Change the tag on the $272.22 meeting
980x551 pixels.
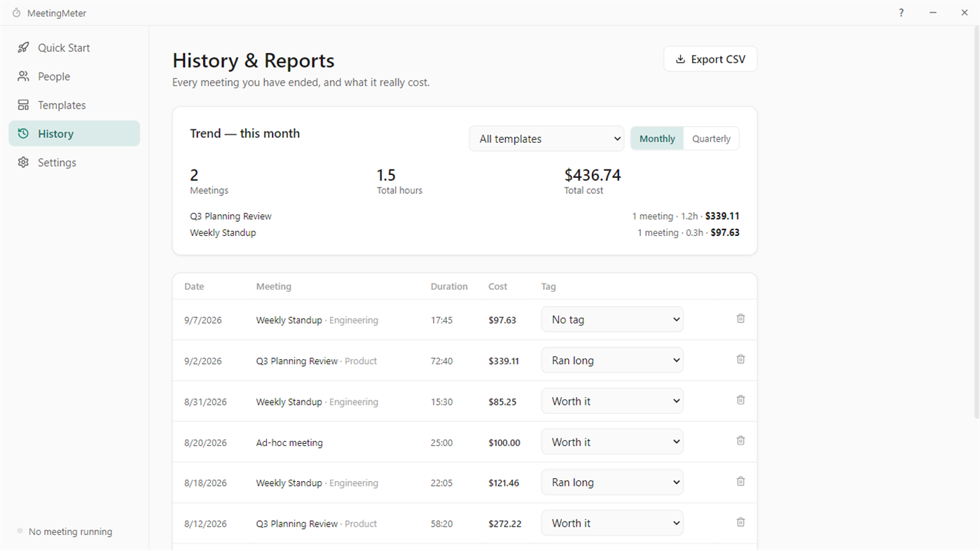click(x=612, y=523)
